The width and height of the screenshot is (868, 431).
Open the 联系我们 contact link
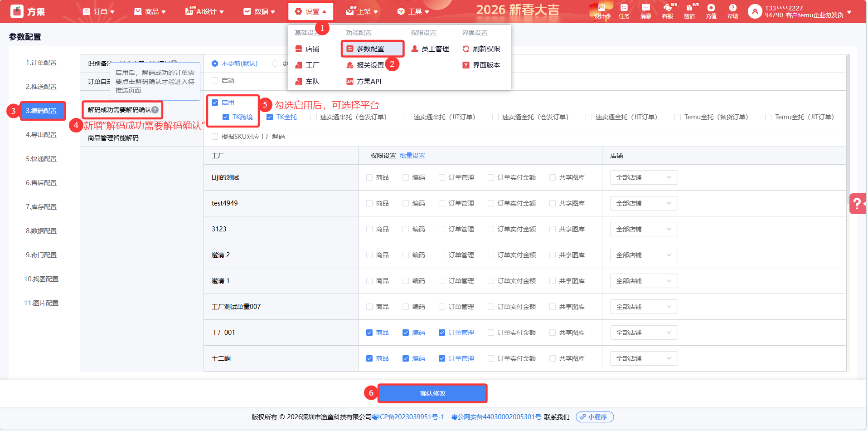pos(557,417)
